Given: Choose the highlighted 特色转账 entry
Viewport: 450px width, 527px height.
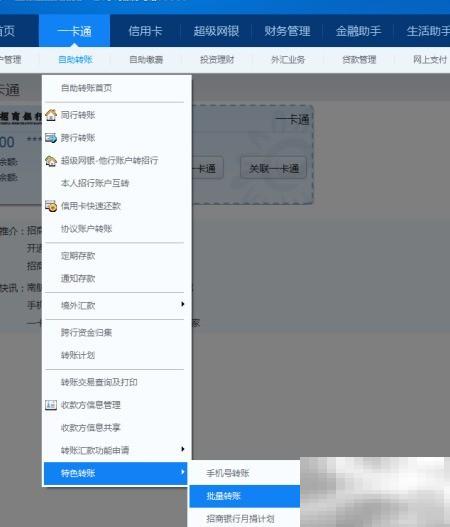Looking at the screenshot, I should pyautogui.click(x=115, y=473).
